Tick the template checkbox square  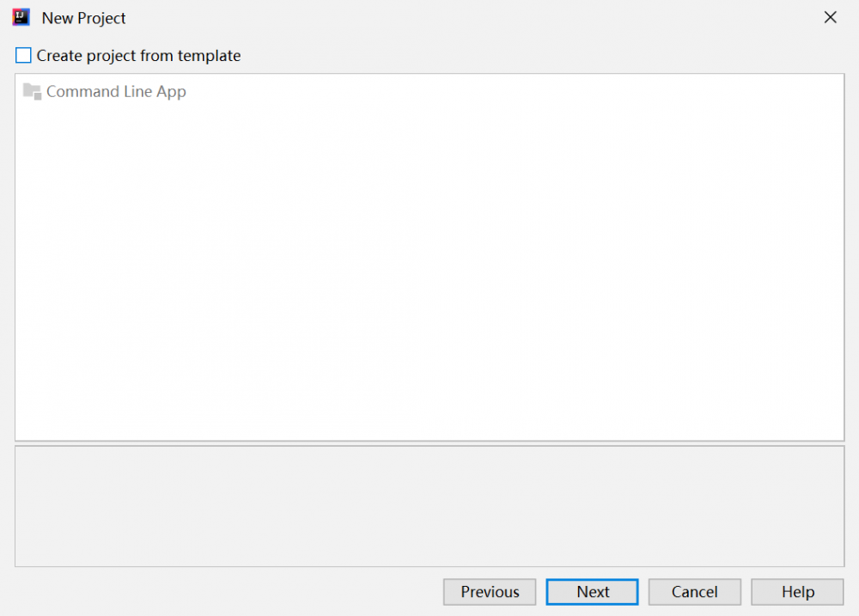[x=23, y=56]
